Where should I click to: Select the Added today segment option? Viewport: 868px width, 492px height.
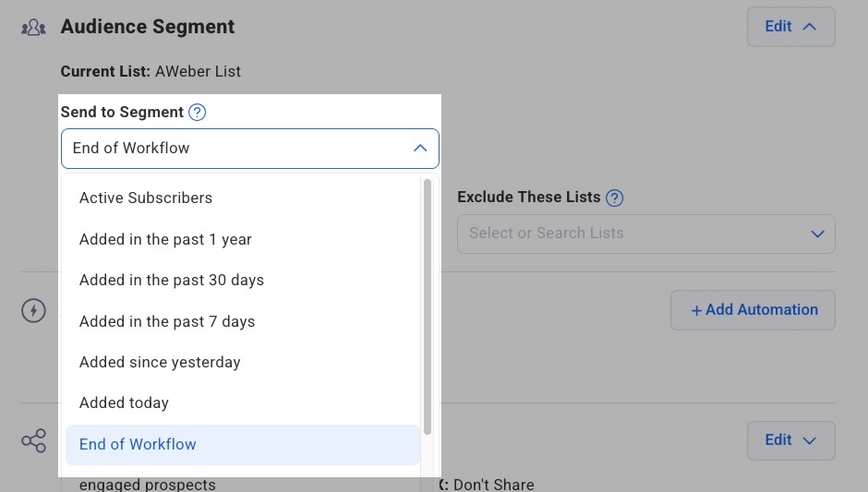click(x=124, y=403)
